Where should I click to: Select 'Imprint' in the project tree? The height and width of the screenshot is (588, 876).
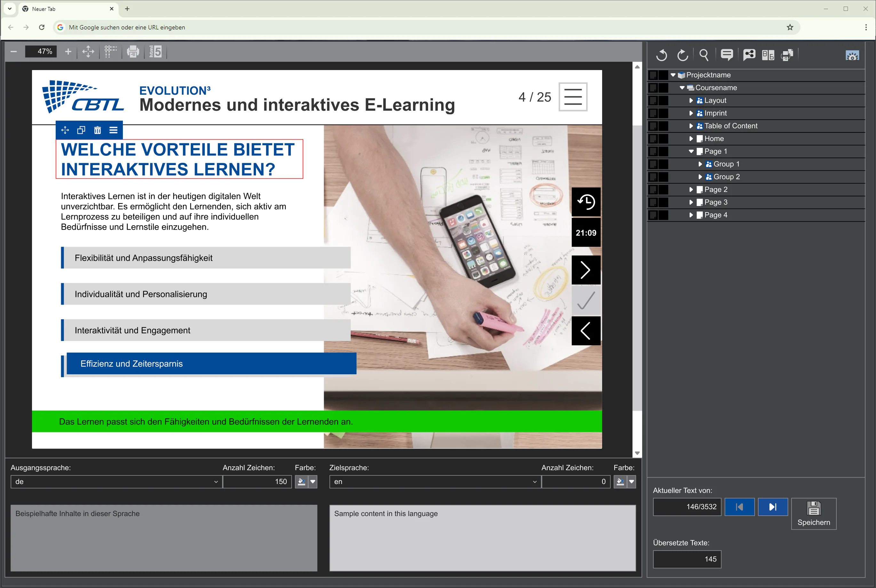tap(715, 113)
